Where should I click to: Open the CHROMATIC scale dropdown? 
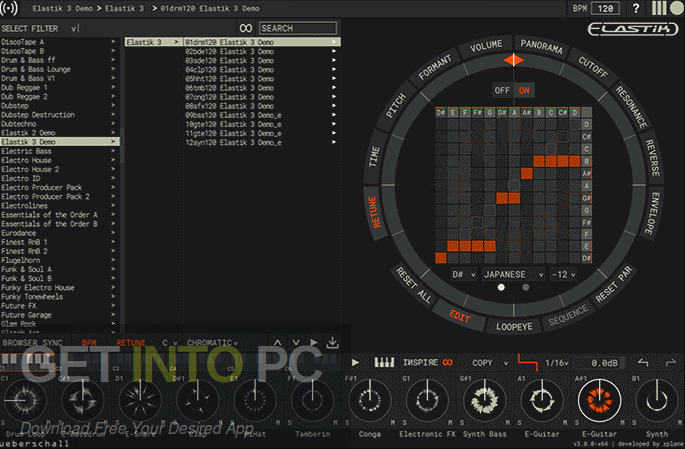tap(212, 343)
